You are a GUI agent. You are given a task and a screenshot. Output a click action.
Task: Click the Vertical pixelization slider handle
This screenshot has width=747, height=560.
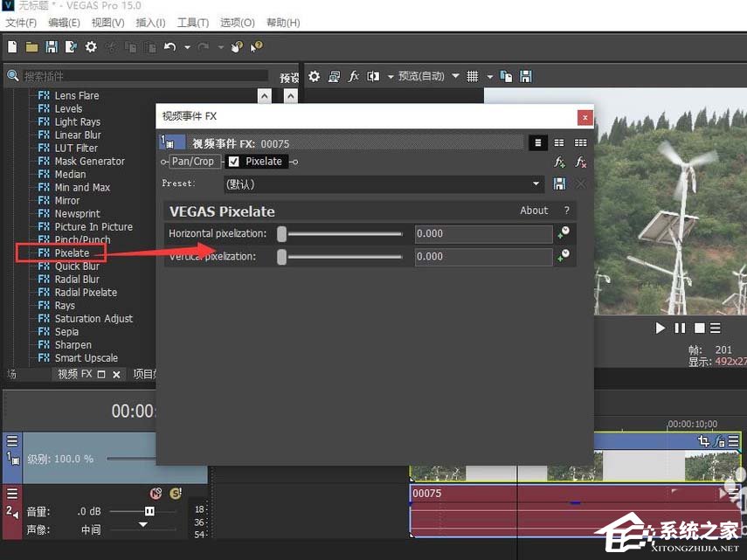(281, 257)
